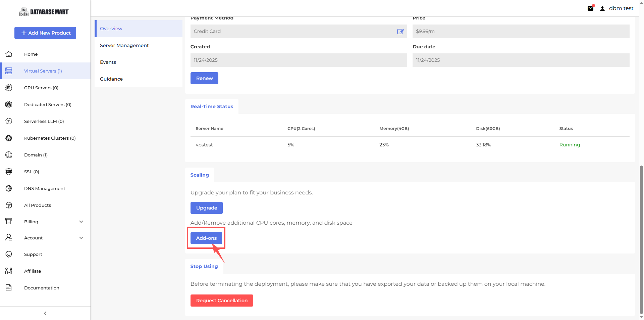Click the 33.18% disk usage value
The height and width of the screenshot is (320, 644).
(483, 145)
